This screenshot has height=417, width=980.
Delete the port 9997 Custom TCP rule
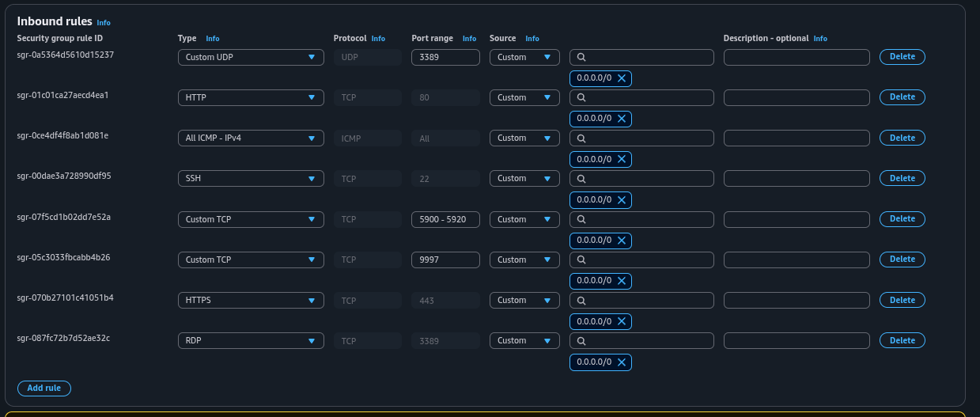pos(902,260)
